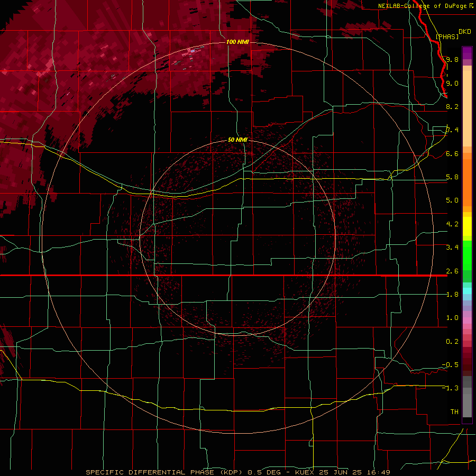Select the pink segment of the color bar
Viewport: 476px width, 476px height.
467,321
